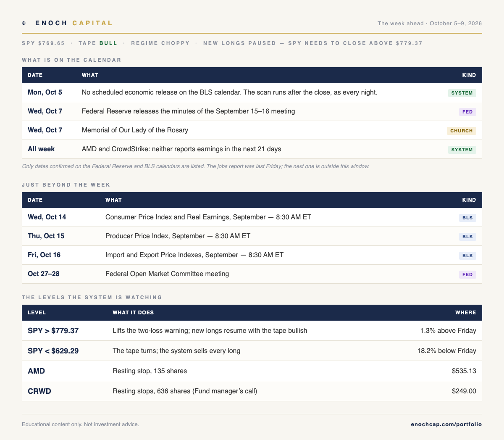Viewport: 504px width, 440px height.
Task: Click the '$249.00' stop value
Action: pyautogui.click(x=464, y=391)
